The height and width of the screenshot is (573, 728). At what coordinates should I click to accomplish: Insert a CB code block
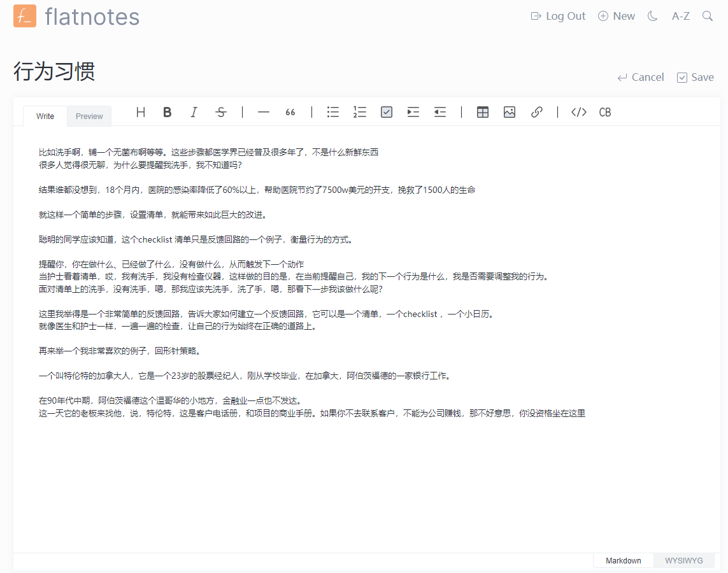(x=604, y=112)
